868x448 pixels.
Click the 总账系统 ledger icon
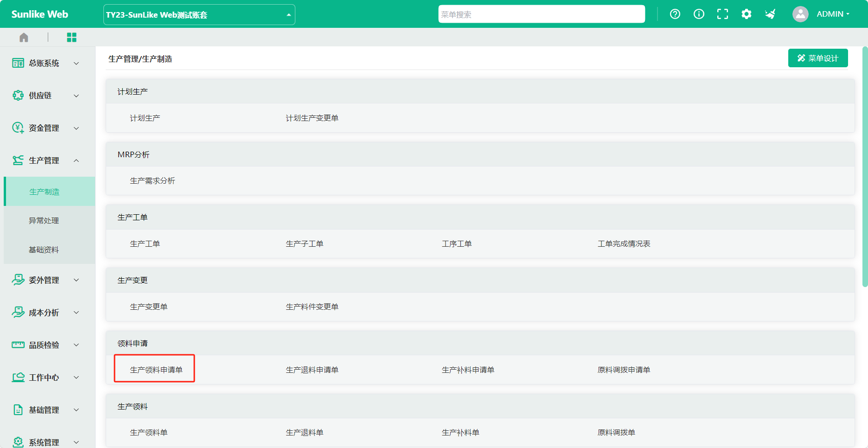[x=18, y=63]
